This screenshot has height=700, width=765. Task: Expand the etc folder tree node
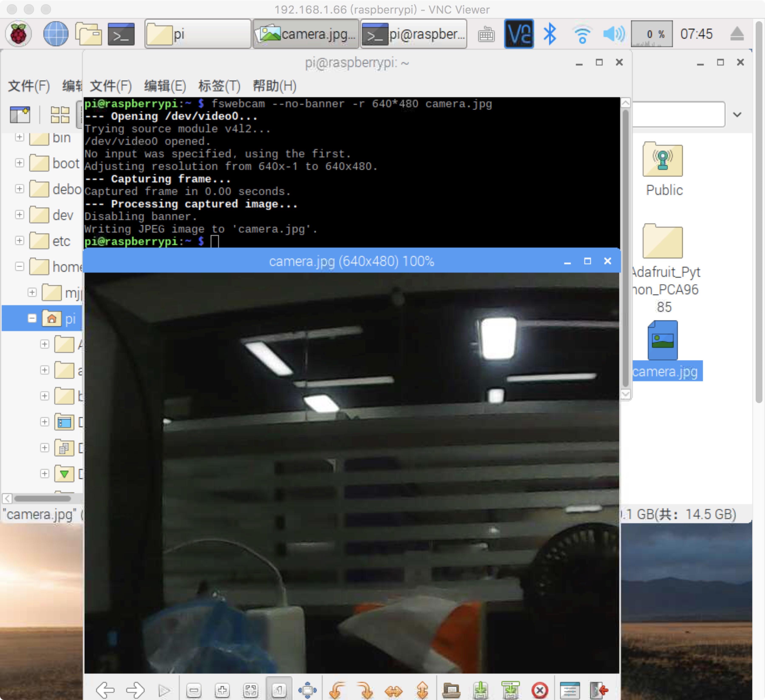pyautogui.click(x=19, y=240)
